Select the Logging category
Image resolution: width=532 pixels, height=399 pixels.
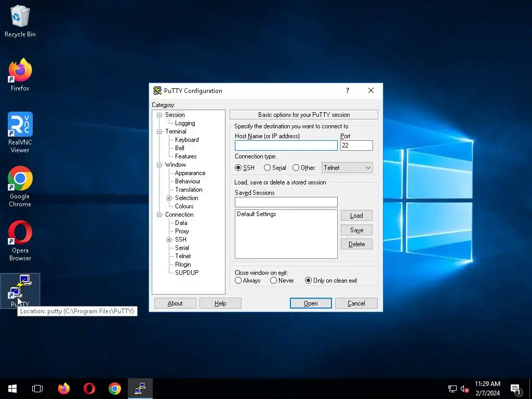(185, 123)
